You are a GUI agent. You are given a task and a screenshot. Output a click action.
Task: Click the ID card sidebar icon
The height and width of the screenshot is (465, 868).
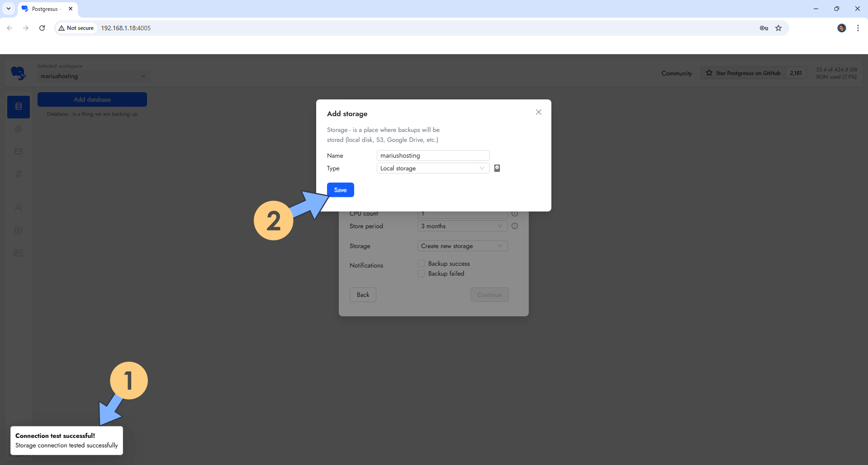coord(18,253)
